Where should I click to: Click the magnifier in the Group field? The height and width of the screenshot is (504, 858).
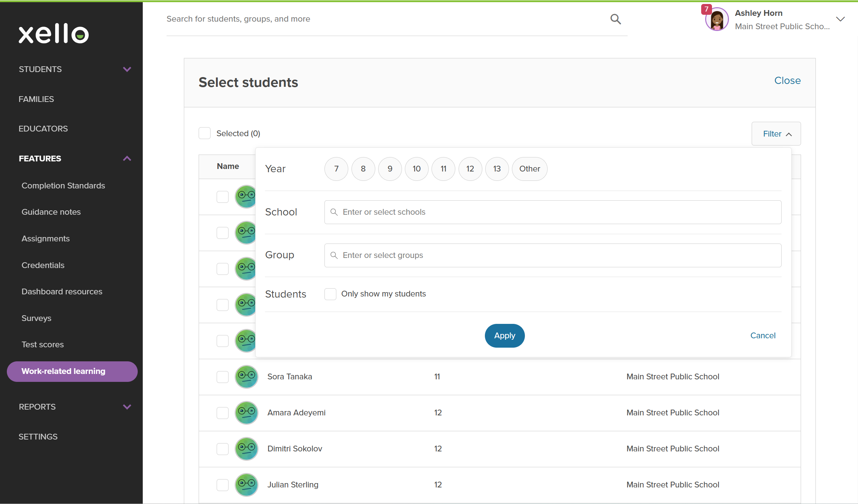tap(334, 255)
